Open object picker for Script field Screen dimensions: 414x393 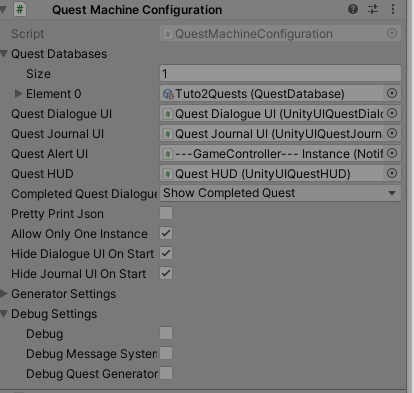click(392, 33)
